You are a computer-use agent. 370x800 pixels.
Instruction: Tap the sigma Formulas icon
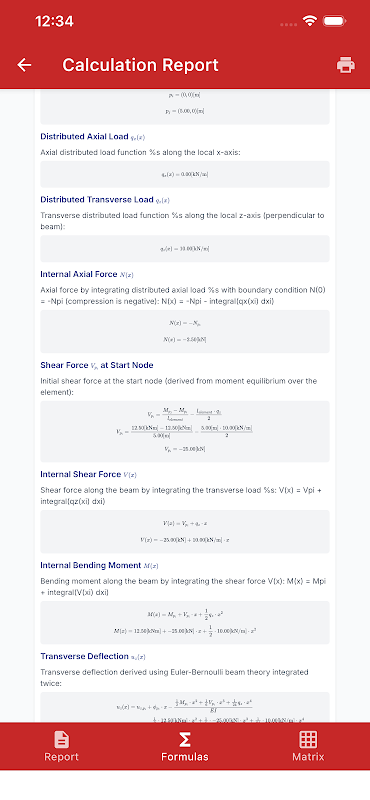(x=185, y=739)
